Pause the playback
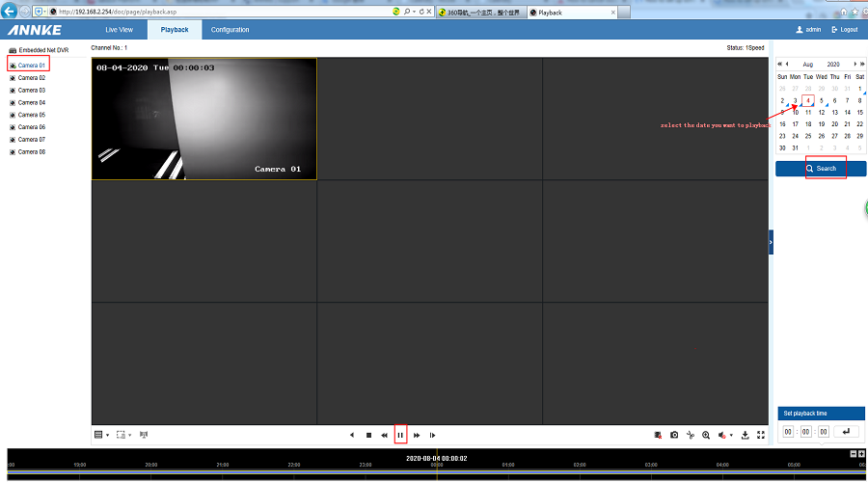The image size is (868, 482). pos(400,435)
